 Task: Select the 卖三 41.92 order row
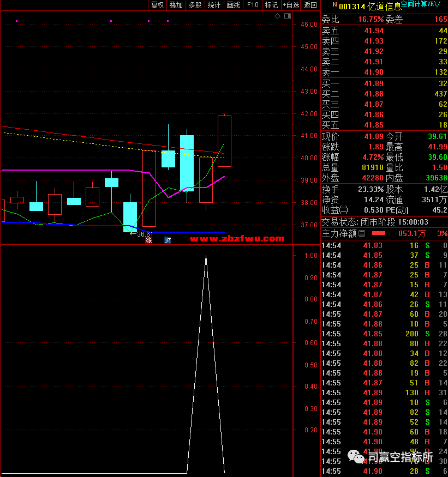pos(384,51)
